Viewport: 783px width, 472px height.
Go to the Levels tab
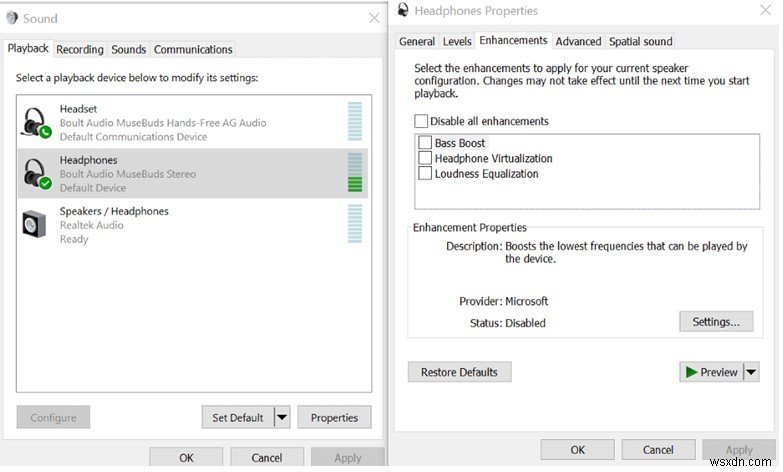pos(457,41)
